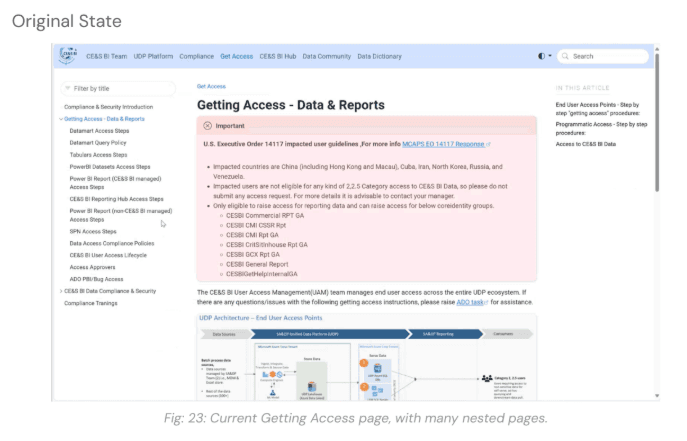The image size is (687, 441).
Task: Click "CESBIGetHelpInternalGA" list item
Action: pos(262,274)
